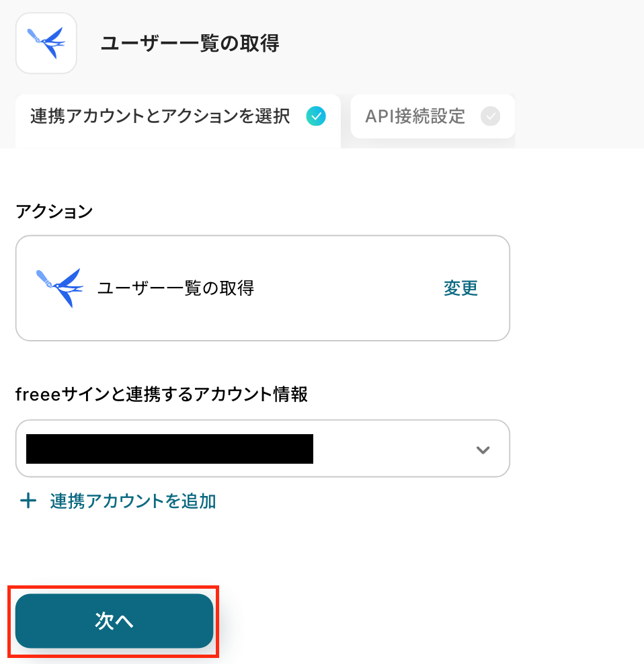Click the freee Sign logo in header
This screenshot has width=644, height=664.
coord(46,42)
